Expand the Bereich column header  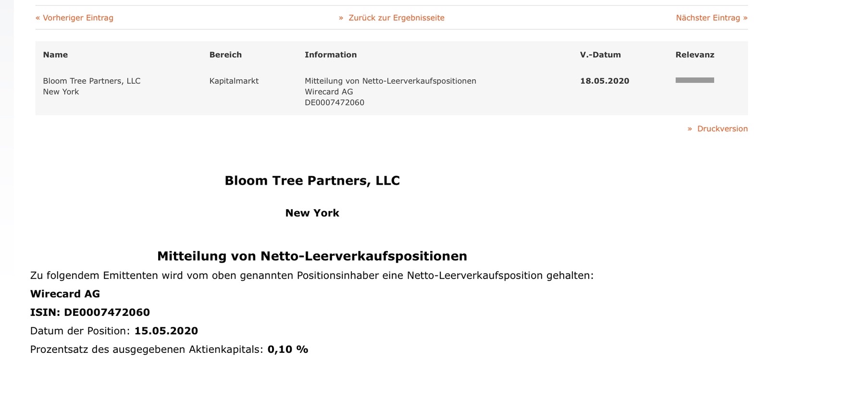click(225, 55)
